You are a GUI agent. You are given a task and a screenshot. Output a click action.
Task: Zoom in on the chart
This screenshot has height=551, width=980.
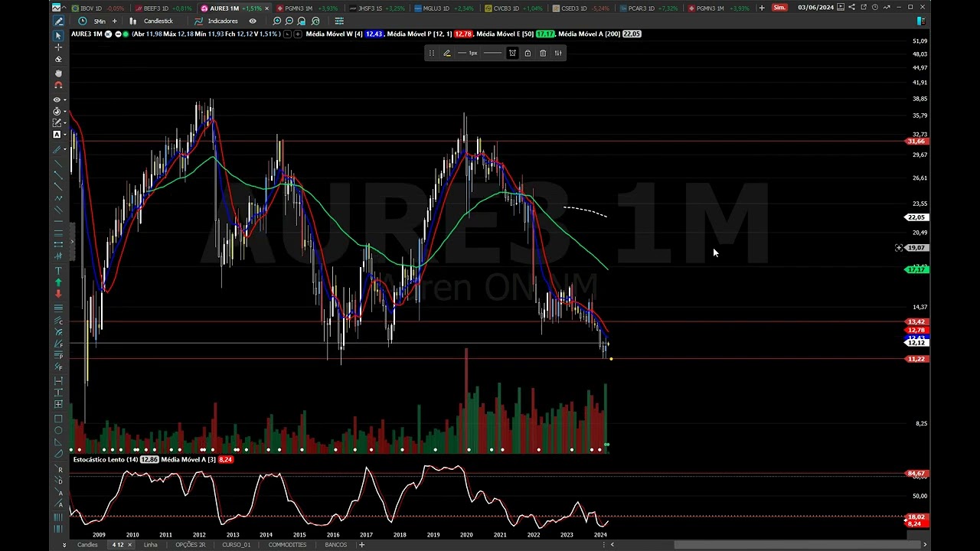pyautogui.click(x=277, y=21)
